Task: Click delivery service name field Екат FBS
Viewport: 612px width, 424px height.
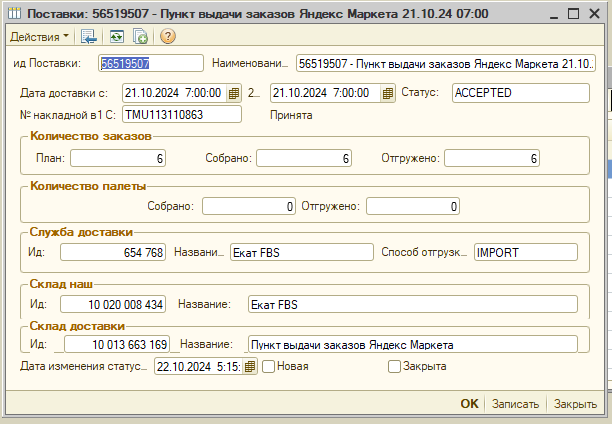Action: click(x=302, y=252)
